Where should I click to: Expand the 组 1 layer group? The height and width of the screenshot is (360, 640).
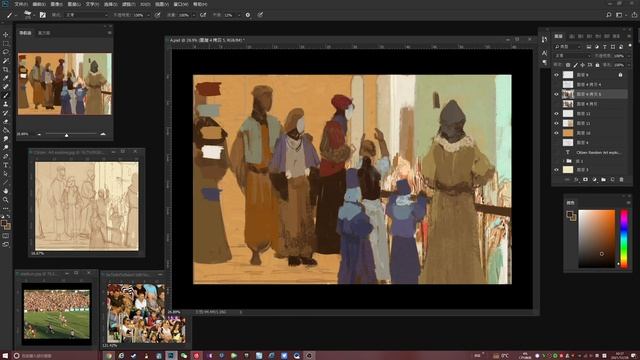(x=563, y=161)
